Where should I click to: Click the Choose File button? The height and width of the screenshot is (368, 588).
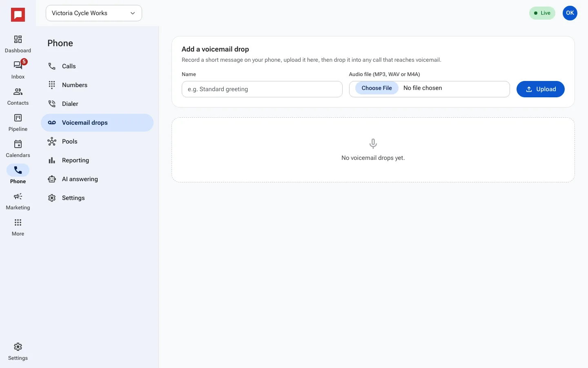click(x=377, y=88)
